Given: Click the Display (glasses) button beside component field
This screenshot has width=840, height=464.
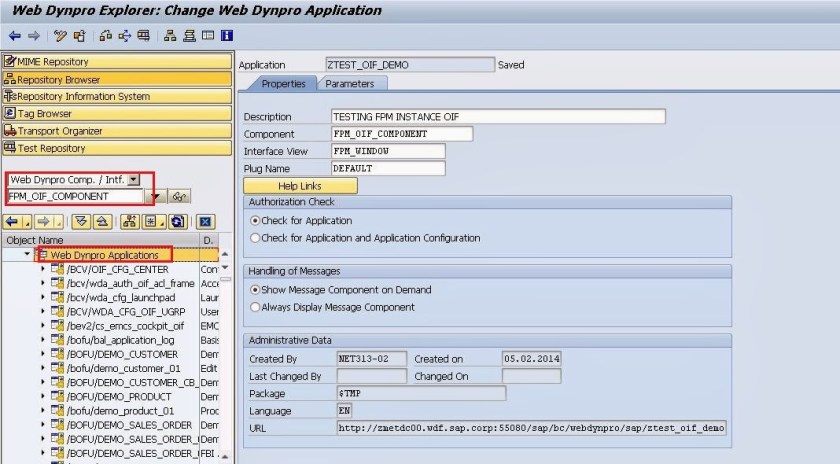Looking at the screenshot, I should click(180, 197).
